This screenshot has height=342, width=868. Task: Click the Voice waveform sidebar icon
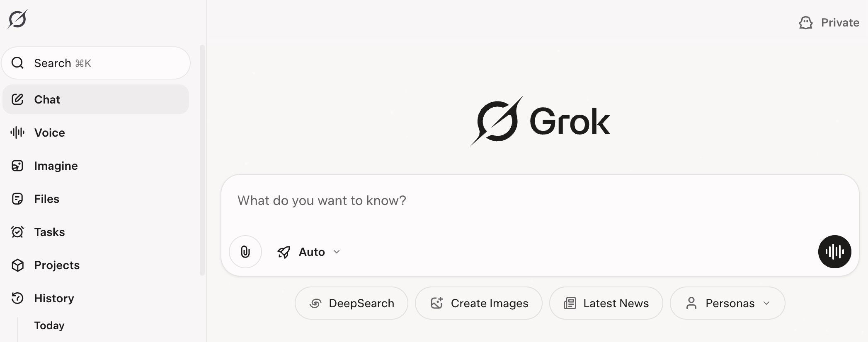click(x=17, y=132)
